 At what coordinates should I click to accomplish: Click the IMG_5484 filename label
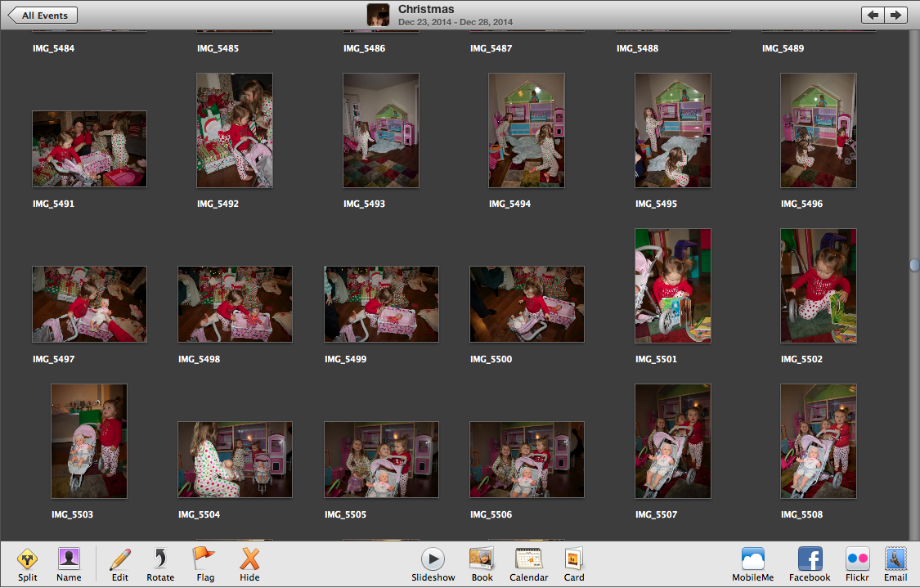click(53, 49)
